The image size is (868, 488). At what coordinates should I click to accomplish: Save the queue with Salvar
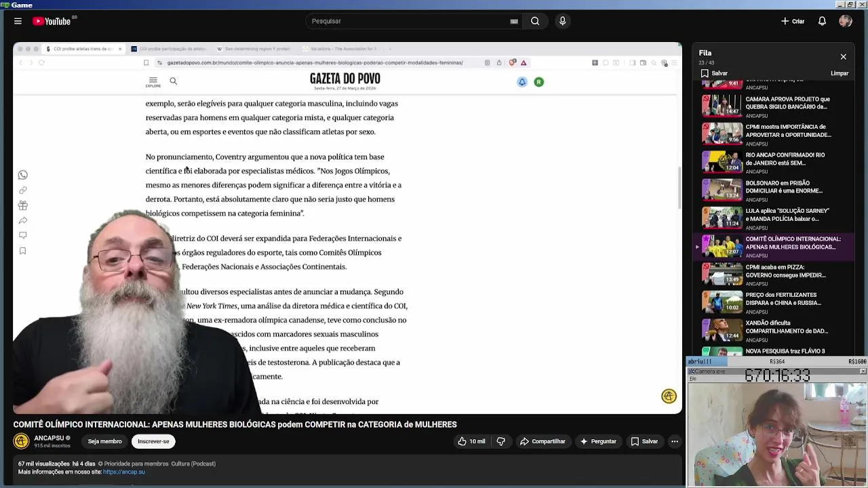coord(714,73)
